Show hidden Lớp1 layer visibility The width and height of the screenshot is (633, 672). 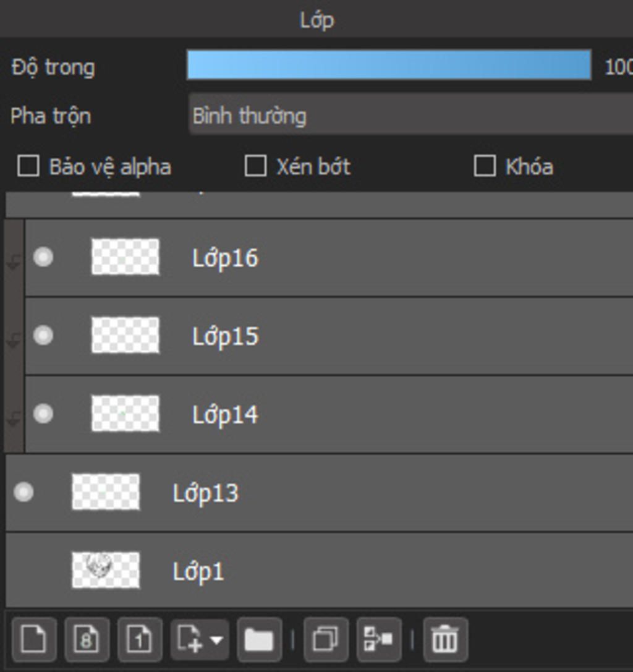(x=23, y=571)
